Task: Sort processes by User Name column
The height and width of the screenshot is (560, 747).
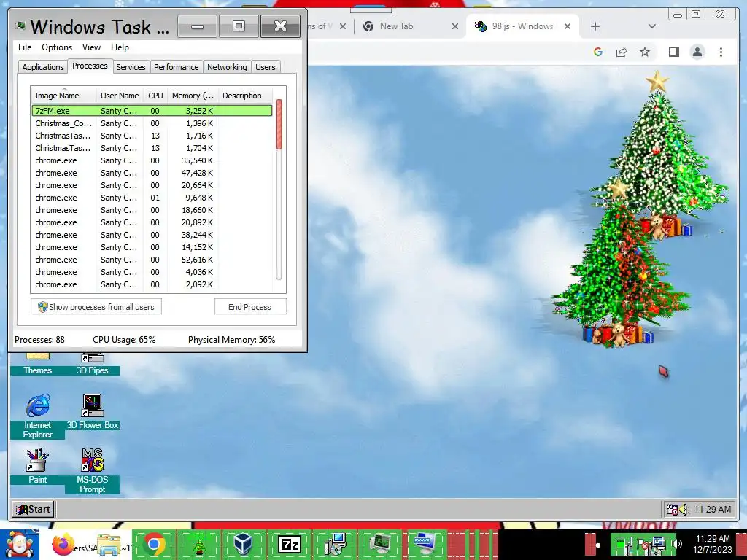Action: point(120,96)
